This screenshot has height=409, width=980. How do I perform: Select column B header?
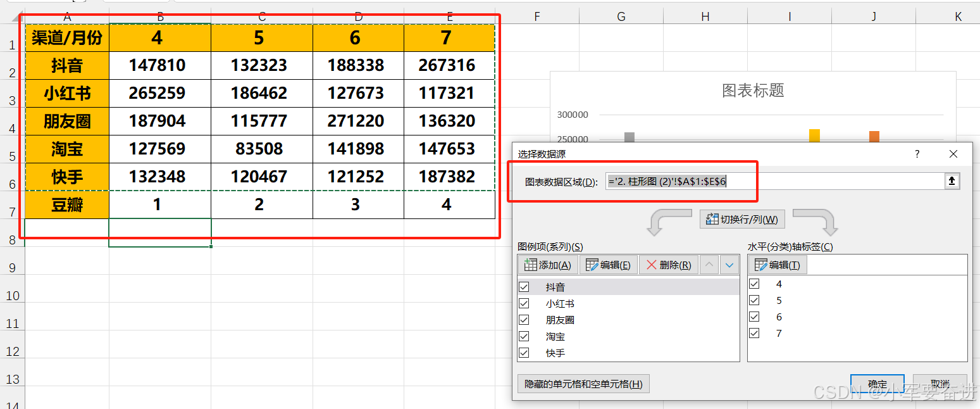point(160,16)
